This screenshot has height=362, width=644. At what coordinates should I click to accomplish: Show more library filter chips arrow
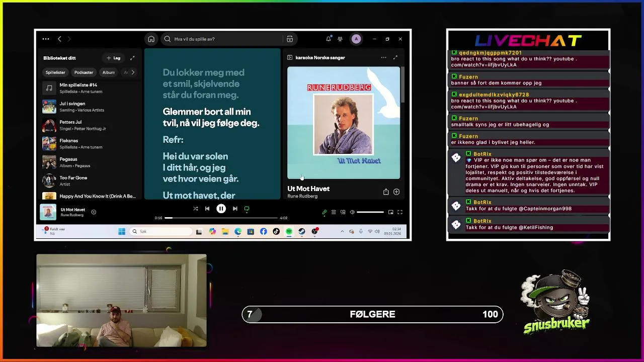point(133,72)
